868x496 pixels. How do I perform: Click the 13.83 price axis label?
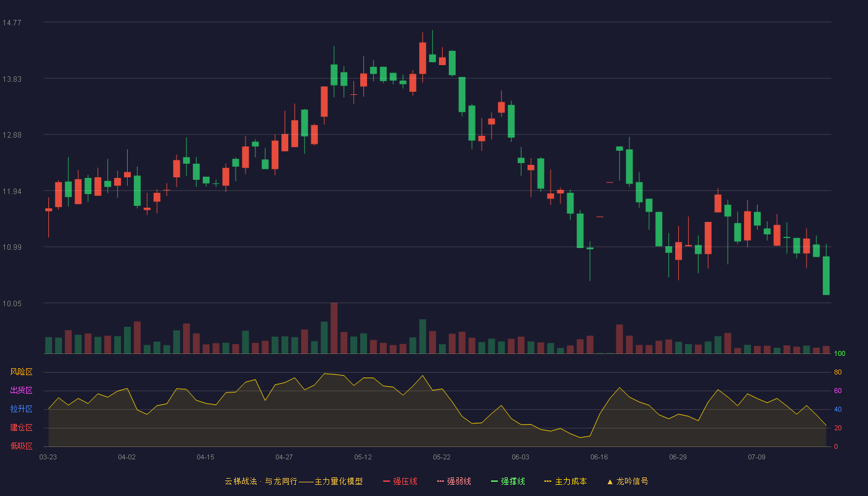(x=12, y=79)
